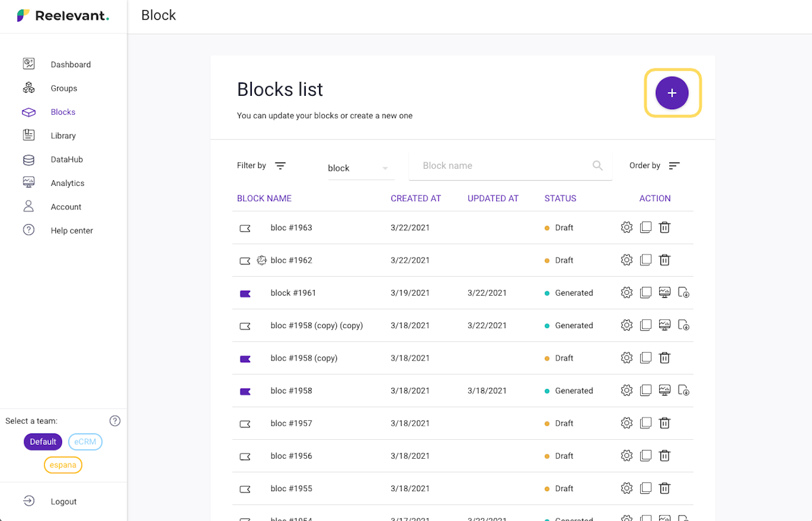812x521 pixels.
Task: Download export for block #1958
Action: (684, 391)
